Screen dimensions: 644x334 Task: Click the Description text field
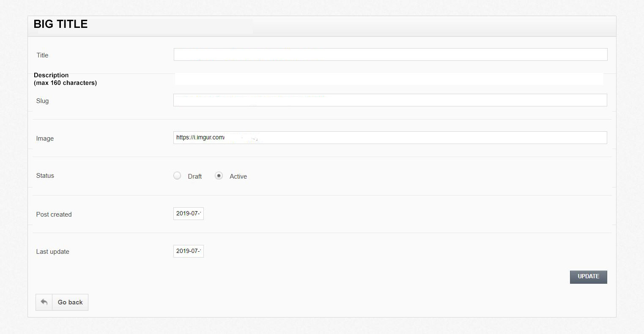coord(389,79)
